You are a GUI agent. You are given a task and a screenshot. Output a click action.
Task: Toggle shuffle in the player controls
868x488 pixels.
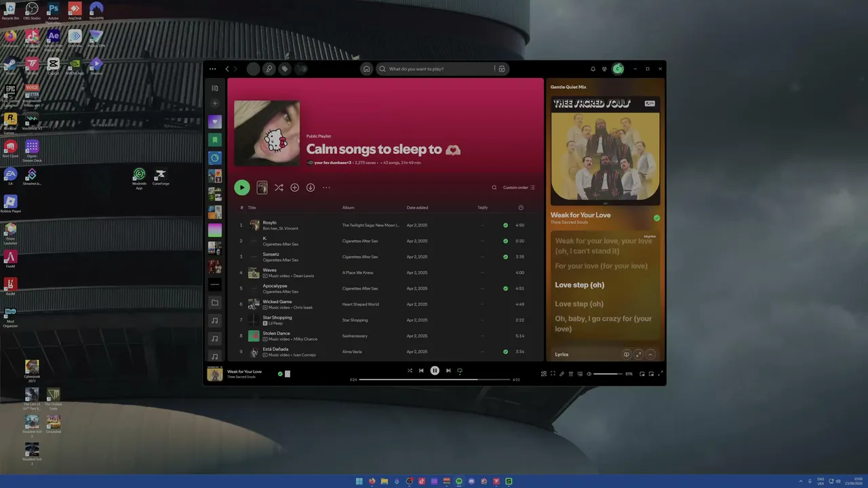tap(410, 371)
